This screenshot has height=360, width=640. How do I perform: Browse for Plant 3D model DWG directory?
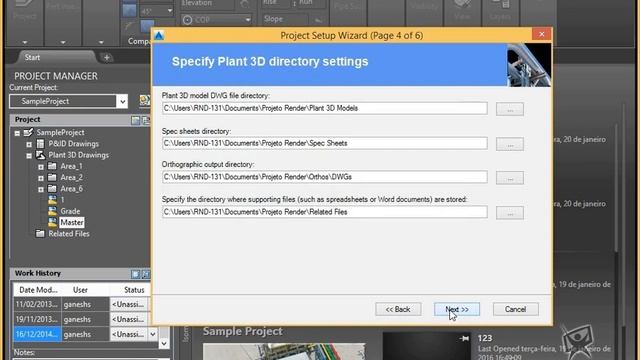click(510, 109)
